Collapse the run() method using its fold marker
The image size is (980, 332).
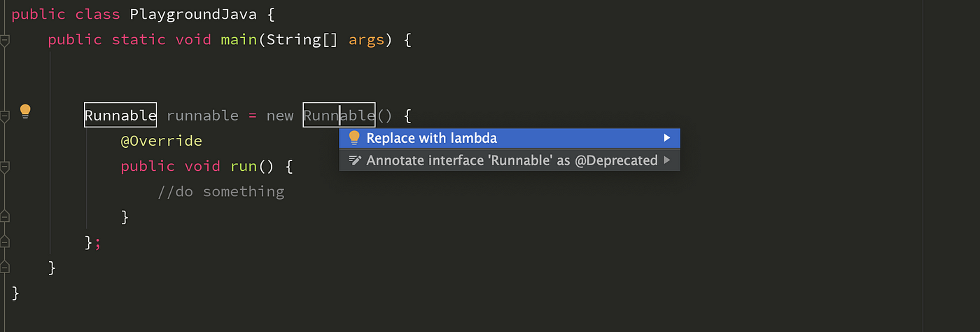pos(4,167)
